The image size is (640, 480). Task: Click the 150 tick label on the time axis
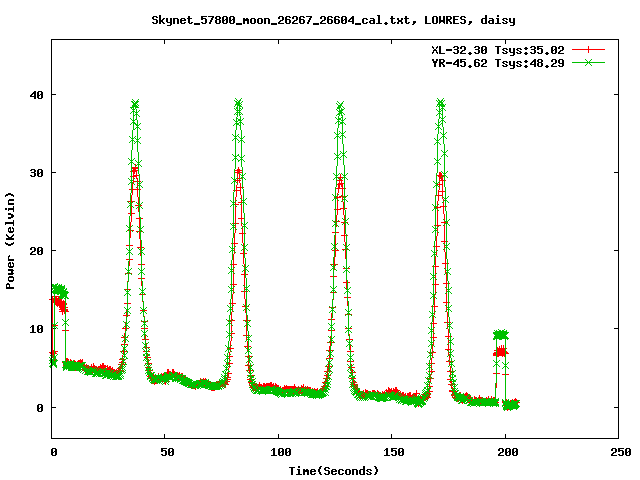pos(393,452)
